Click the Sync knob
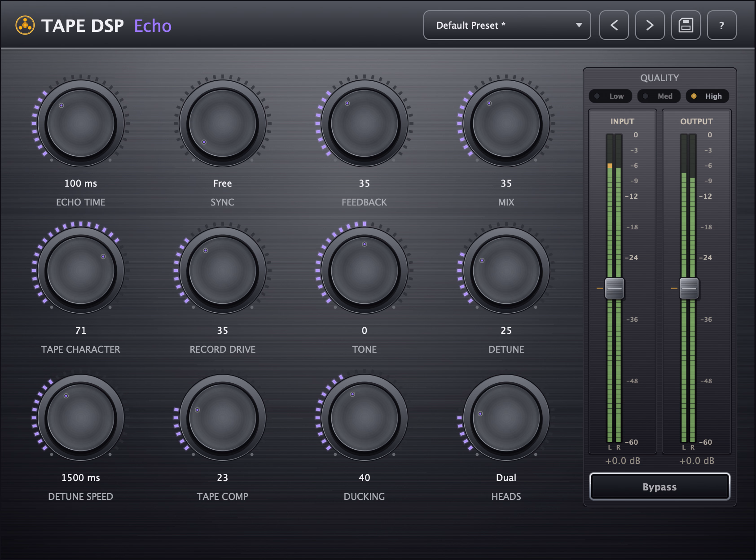 pos(223,123)
